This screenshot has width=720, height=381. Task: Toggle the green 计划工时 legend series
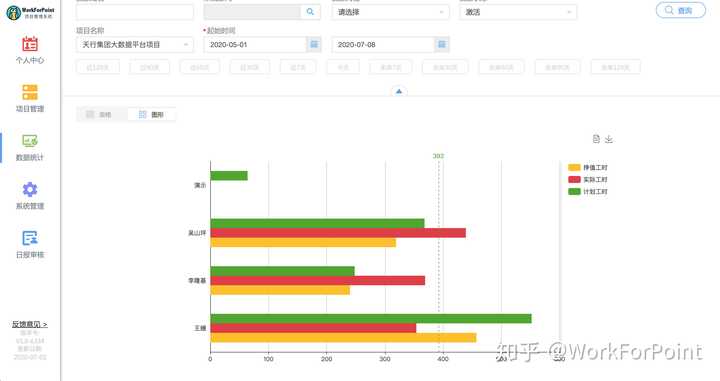click(588, 191)
